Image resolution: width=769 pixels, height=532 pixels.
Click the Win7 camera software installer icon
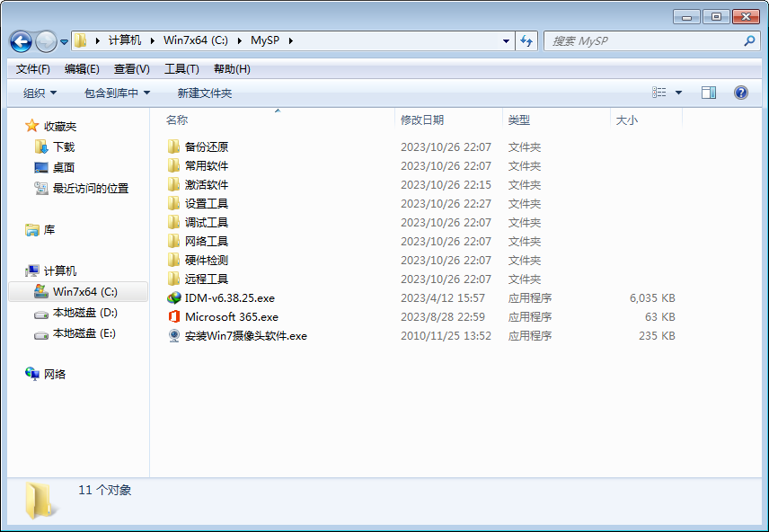pyautogui.click(x=174, y=336)
